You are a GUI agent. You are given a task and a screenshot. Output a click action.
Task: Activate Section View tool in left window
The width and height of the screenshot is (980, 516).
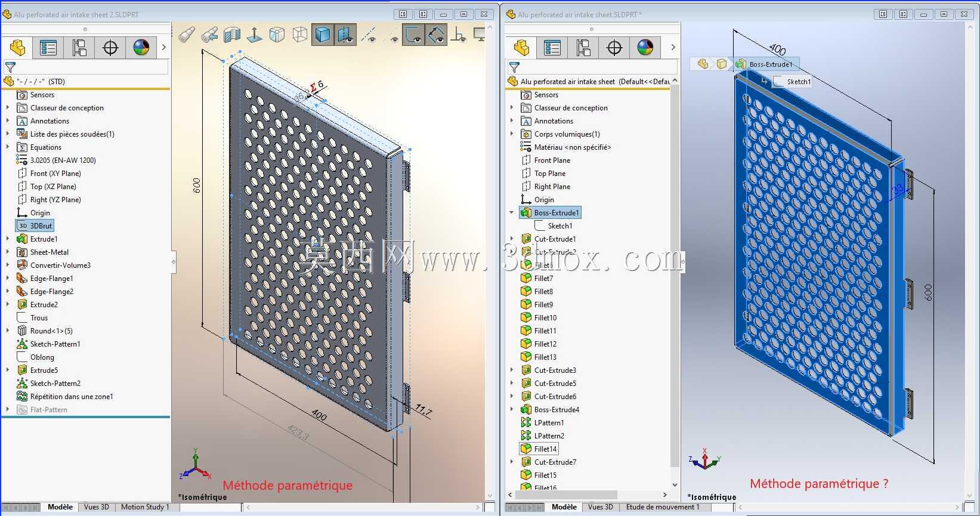click(x=232, y=35)
